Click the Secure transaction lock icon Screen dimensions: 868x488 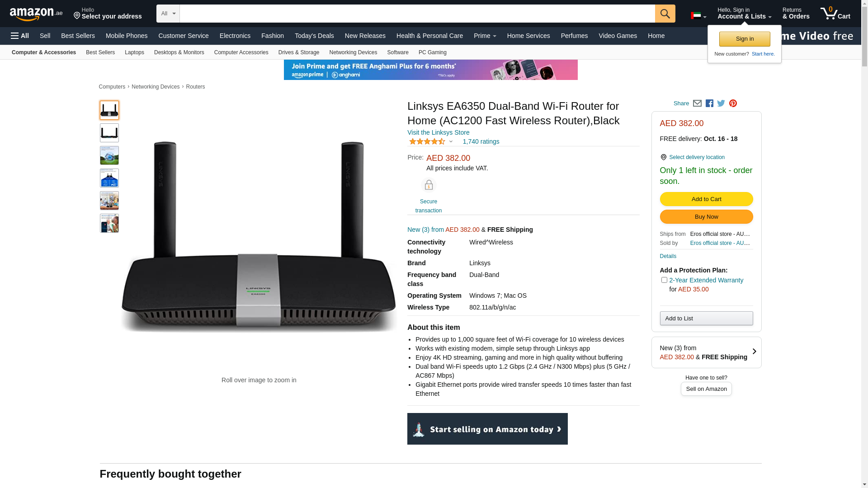pos(429,185)
